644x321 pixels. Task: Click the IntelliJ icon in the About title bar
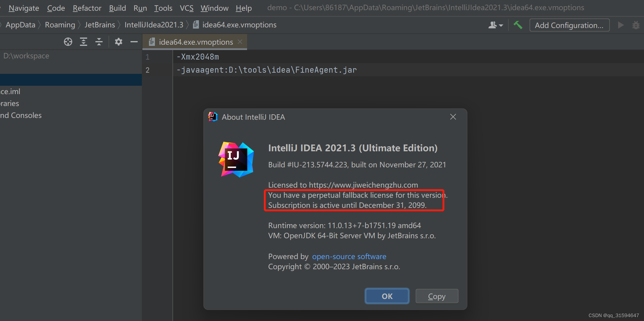click(x=213, y=117)
